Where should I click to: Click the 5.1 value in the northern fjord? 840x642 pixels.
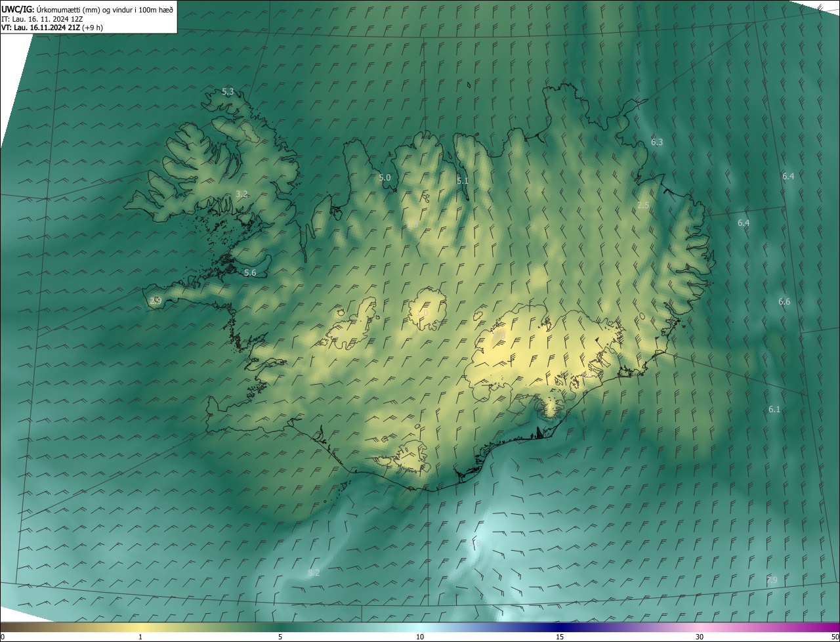(x=463, y=181)
